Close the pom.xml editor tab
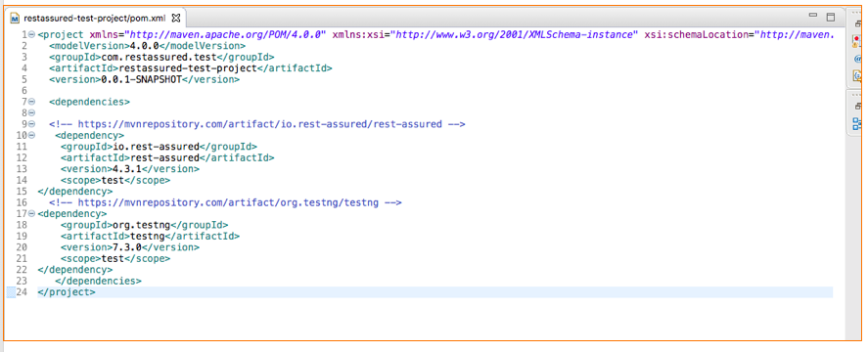Screen dimensions: 868x352 click(x=176, y=19)
